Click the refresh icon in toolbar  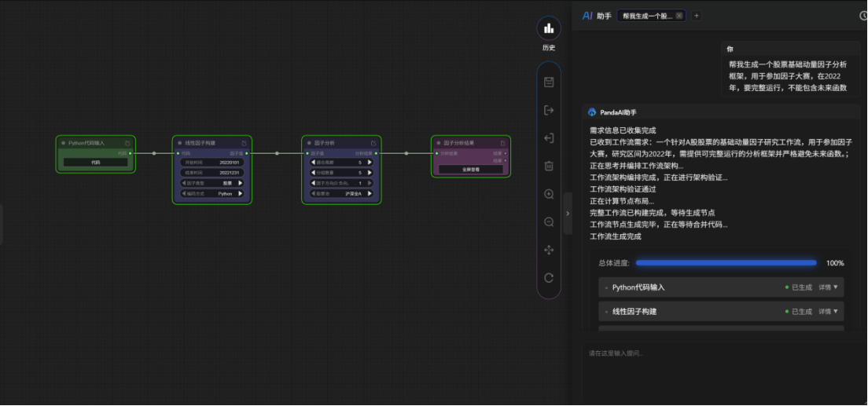tap(549, 278)
